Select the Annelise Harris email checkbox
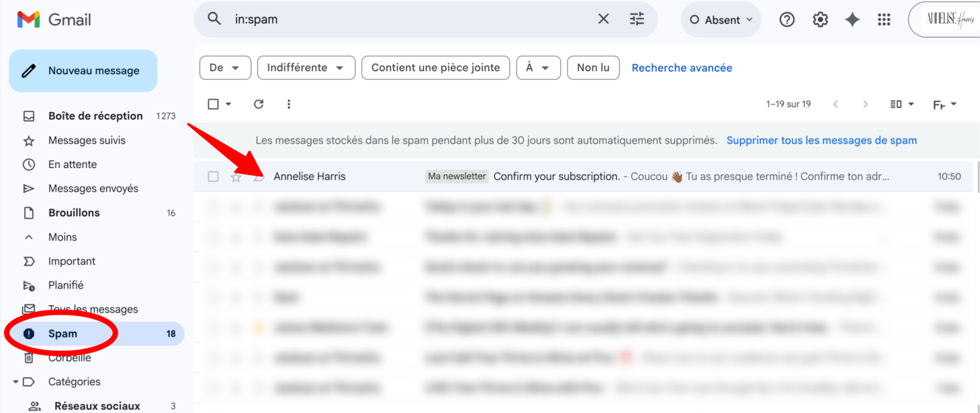The height and width of the screenshot is (413, 980). click(x=213, y=177)
